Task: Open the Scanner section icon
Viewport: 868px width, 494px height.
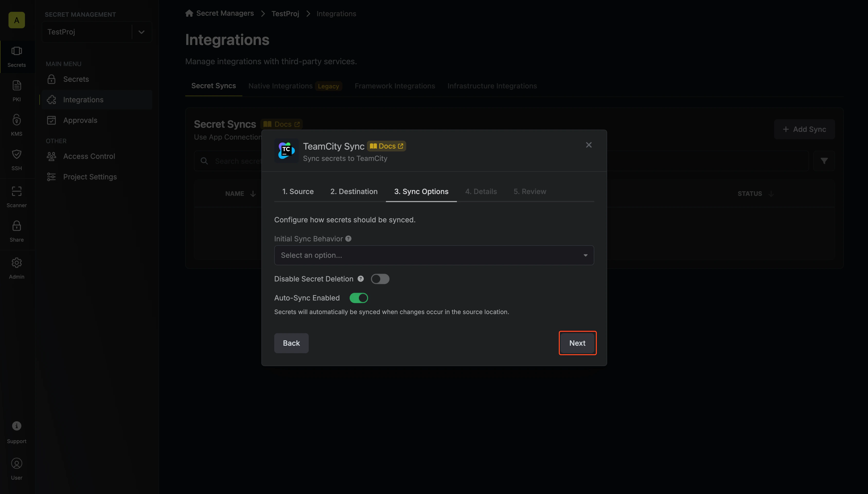Action: 17,191
